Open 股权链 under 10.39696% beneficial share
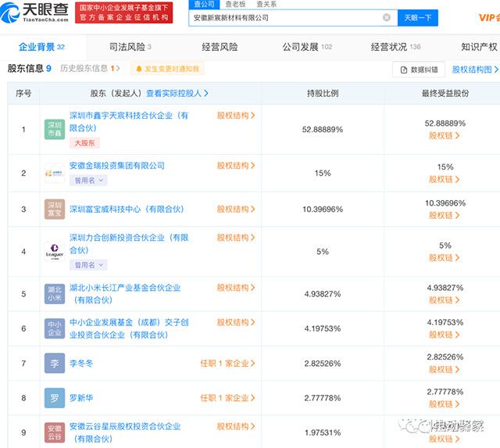500x448 pixels. [x=445, y=215]
